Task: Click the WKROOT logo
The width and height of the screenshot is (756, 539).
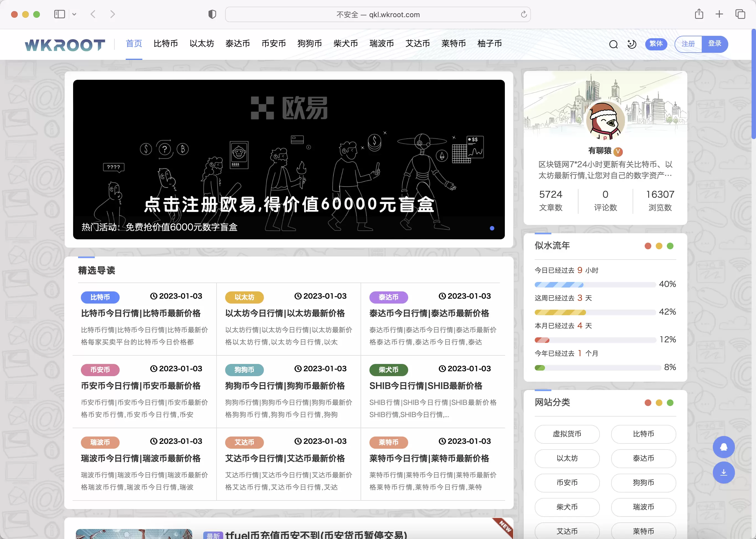Action: 65,45
